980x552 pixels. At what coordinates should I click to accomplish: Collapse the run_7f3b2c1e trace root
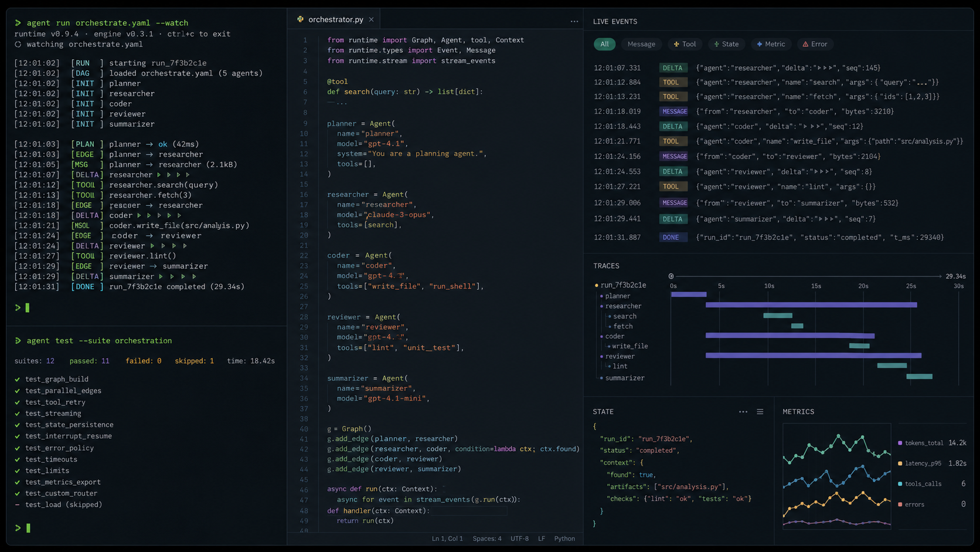coord(597,285)
